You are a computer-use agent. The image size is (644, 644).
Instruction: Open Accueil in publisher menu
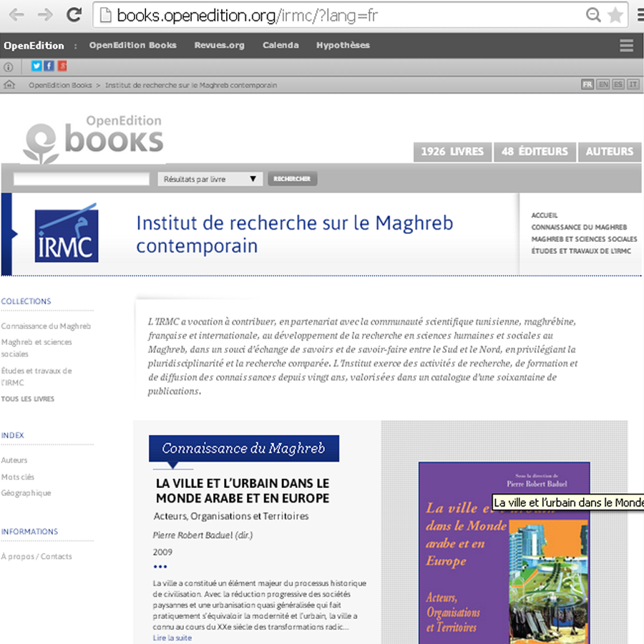tap(545, 215)
